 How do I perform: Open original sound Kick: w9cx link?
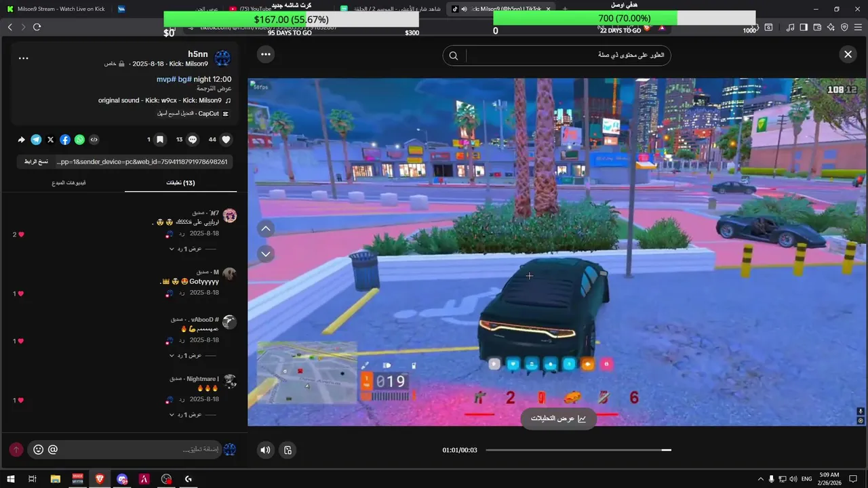tap(165, 100)
